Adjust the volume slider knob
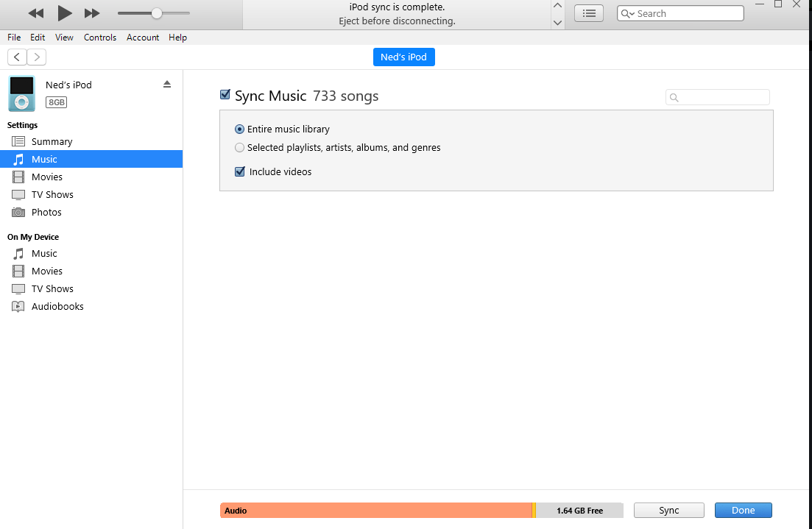 point(156,13)
